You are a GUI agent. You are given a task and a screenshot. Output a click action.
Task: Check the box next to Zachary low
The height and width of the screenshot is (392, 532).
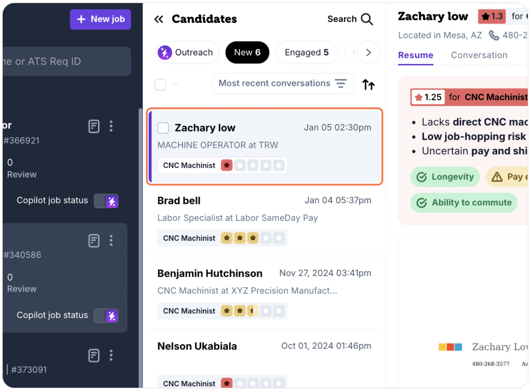pyautogui.click(x=163, y=128)
